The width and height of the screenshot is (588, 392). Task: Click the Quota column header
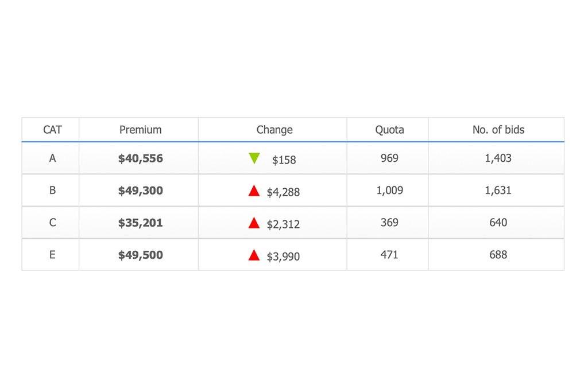click(389, 130)
